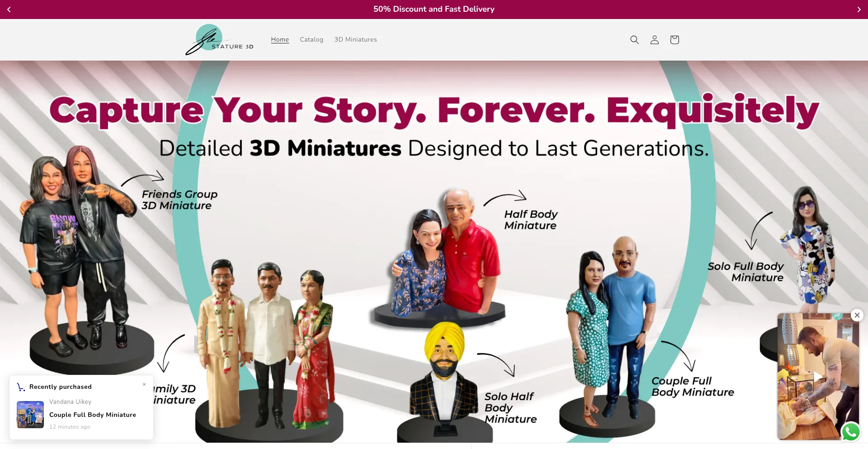The width and height of the screenshot is (868, 449).
Task: Click cart icon in Recently purchased popup
Action: click(21, 387)
